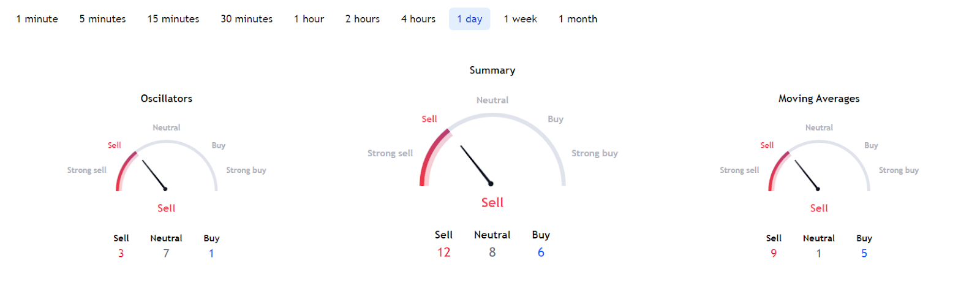Viewport: 980px width, 285px height.
Task: Click Summary sell count 12
Action: (x=444, y=253)
